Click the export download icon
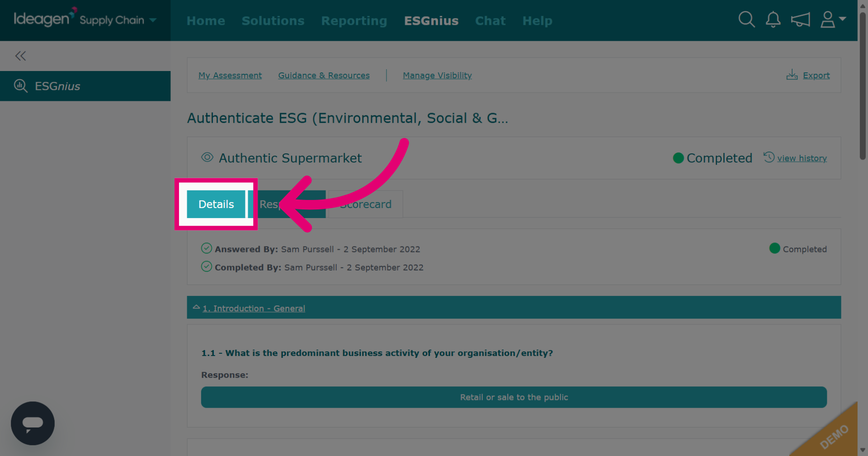Image resolution: width=868 pixels, height=456 pixels. point(792,75)
